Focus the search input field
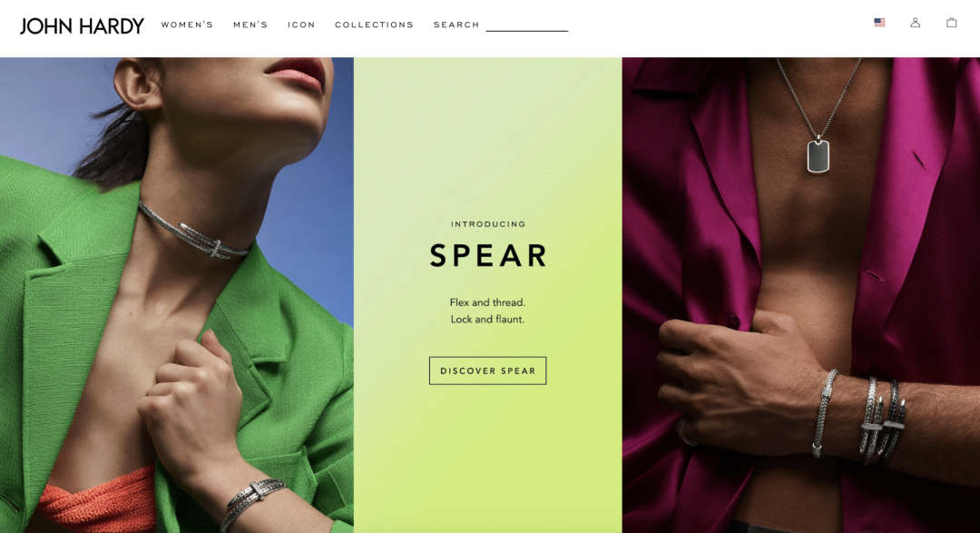Screen dimensions: 980x533 527,25
